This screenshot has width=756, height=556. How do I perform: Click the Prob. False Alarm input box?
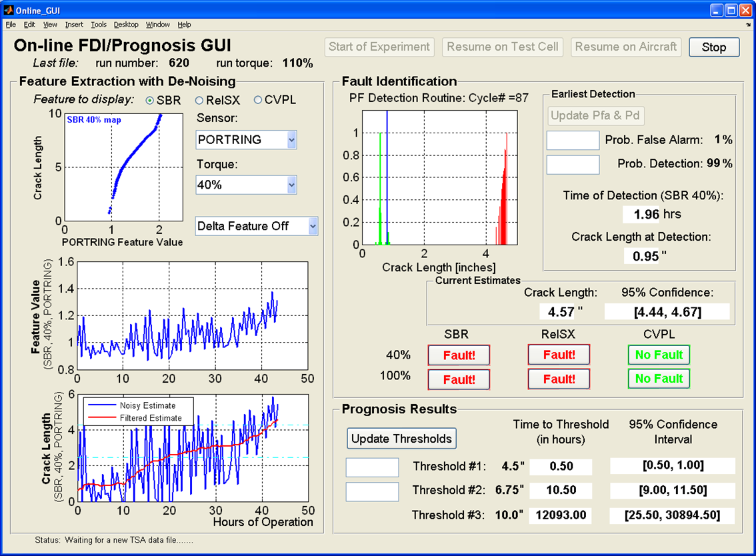pos(573,140)
